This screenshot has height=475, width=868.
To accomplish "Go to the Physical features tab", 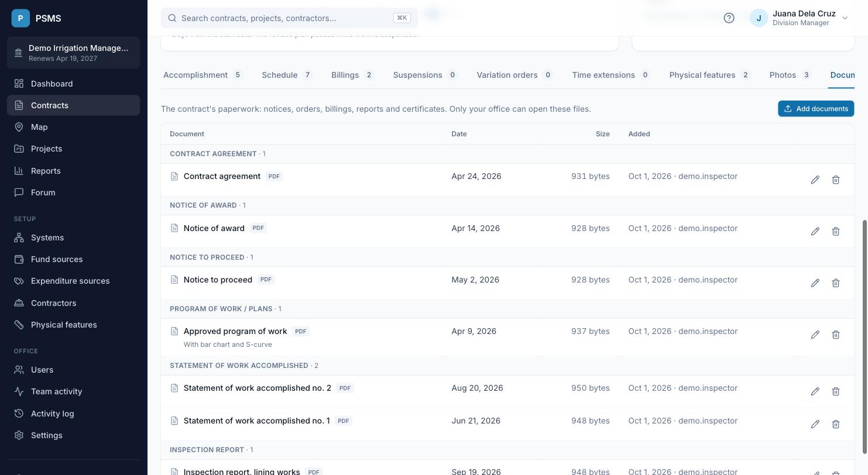I will 710,75.
